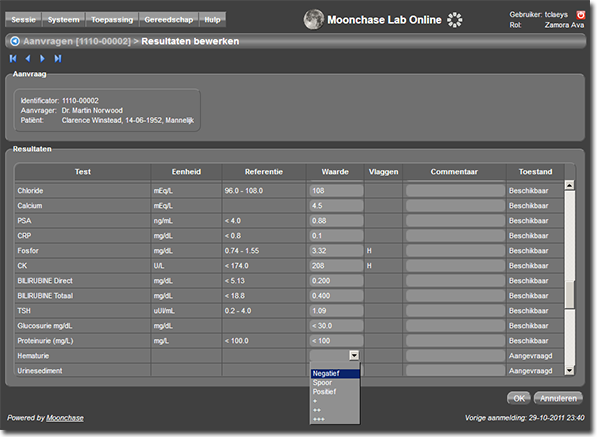Open the Hulp menu
Viewport: 600px width, 437px height.
tap(212, 20)
